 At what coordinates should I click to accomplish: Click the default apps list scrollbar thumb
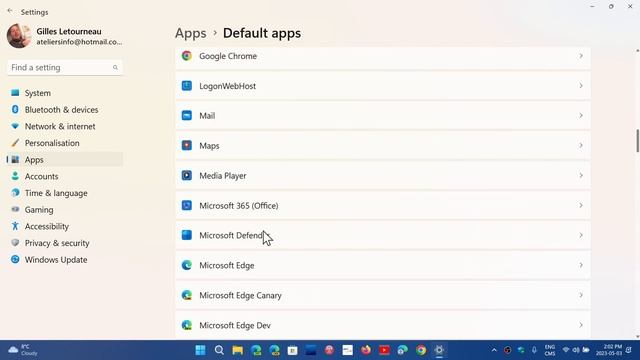638,141
